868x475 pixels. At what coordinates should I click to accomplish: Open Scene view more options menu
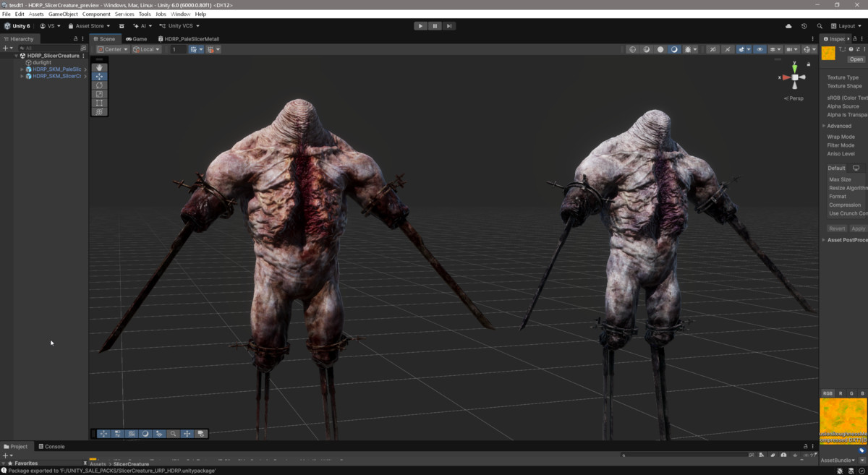tap(812, 39)
